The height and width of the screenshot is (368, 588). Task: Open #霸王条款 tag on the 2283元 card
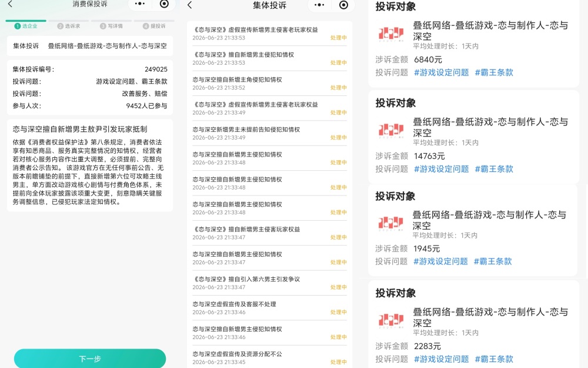[494, 359]
